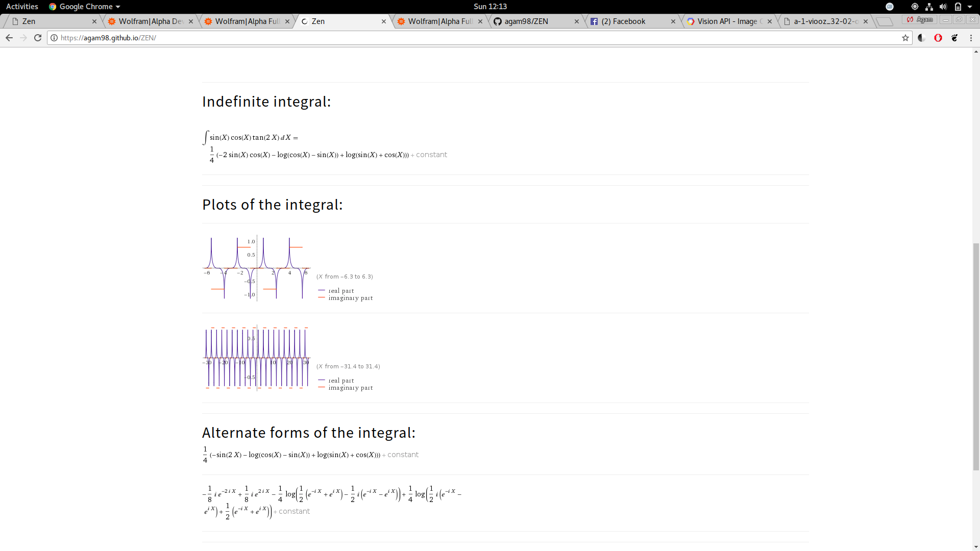Open the Activities overview

22,7
